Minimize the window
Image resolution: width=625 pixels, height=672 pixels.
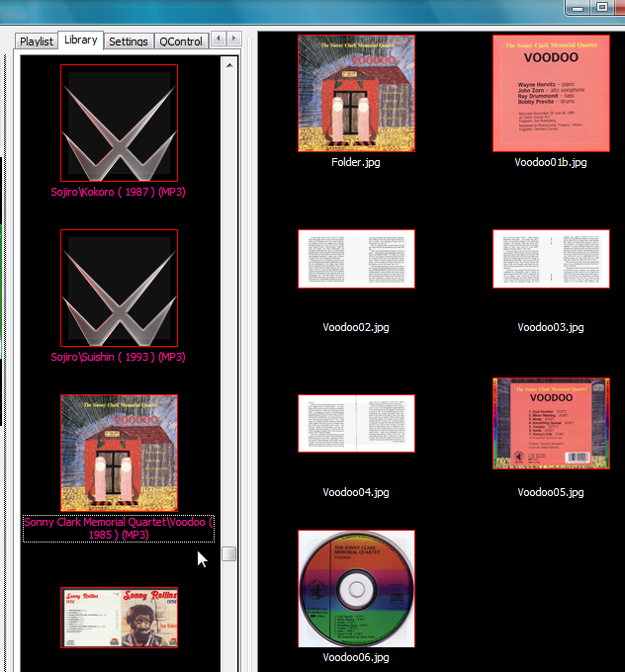578,8
